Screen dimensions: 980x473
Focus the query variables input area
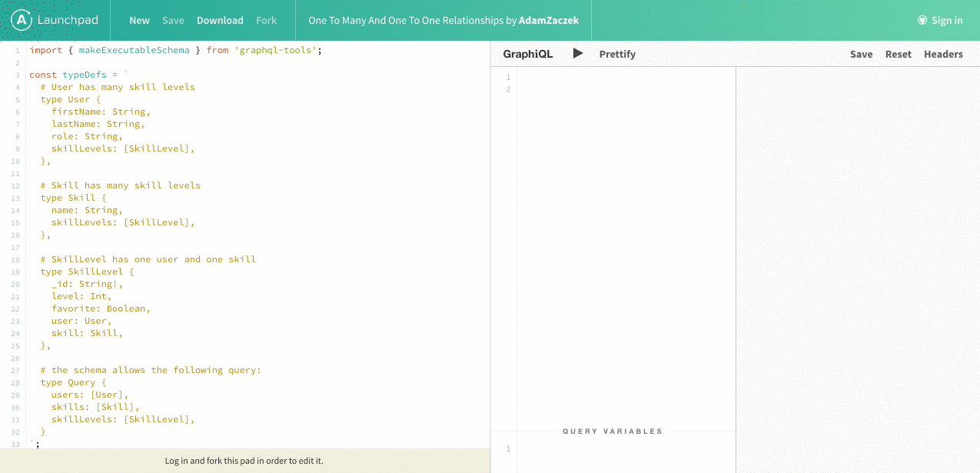626,454
